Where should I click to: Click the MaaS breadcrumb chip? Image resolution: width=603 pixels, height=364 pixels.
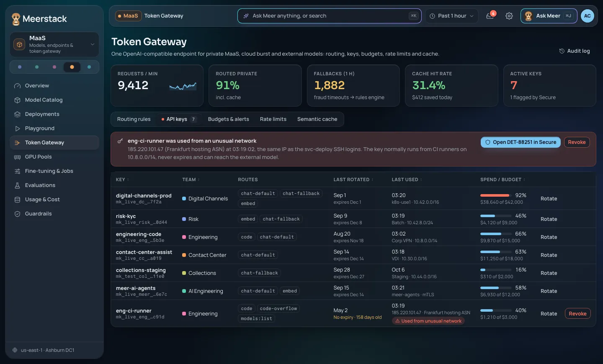(x=128, y=16)
